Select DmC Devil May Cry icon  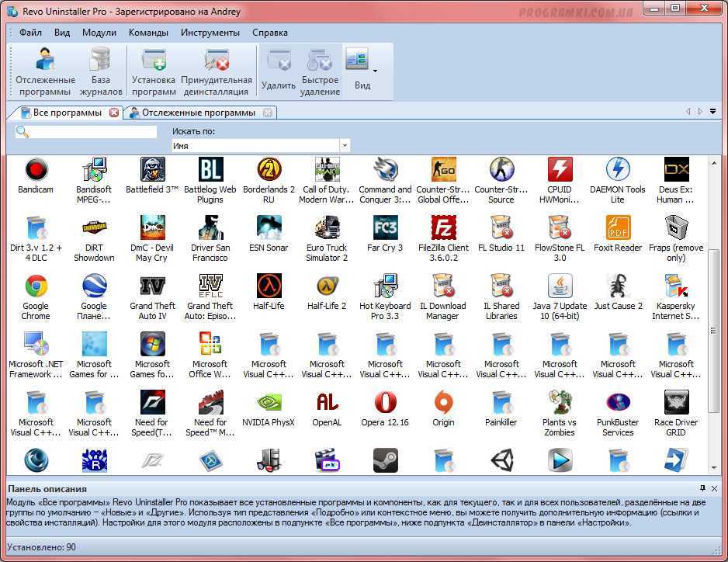pyautogui.click(x=153, y=227)
